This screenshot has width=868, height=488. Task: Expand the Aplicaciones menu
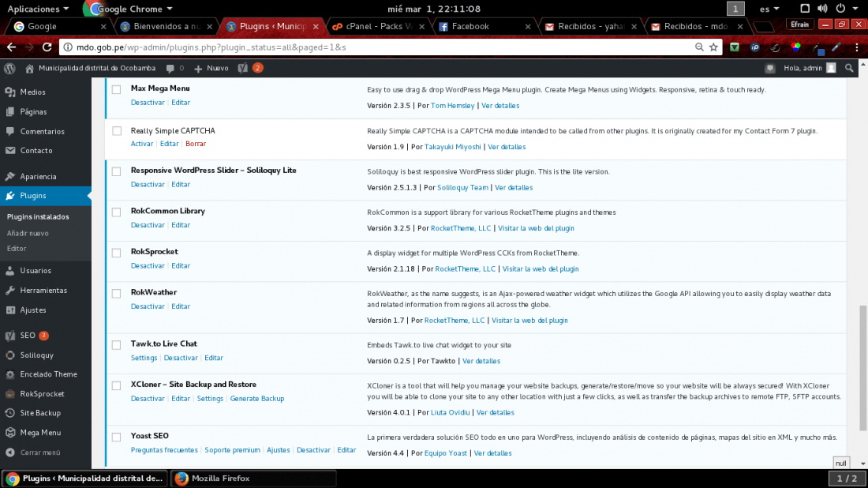[38, 9]
